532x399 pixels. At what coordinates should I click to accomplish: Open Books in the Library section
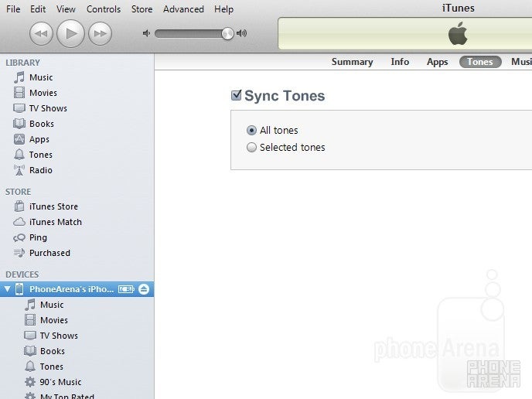(33, 124)
